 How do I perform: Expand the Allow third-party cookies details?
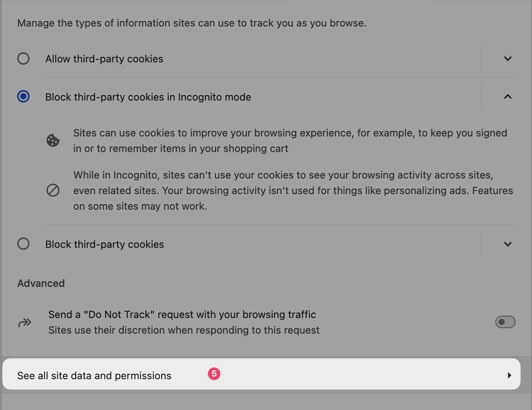[x=507, y=58]
